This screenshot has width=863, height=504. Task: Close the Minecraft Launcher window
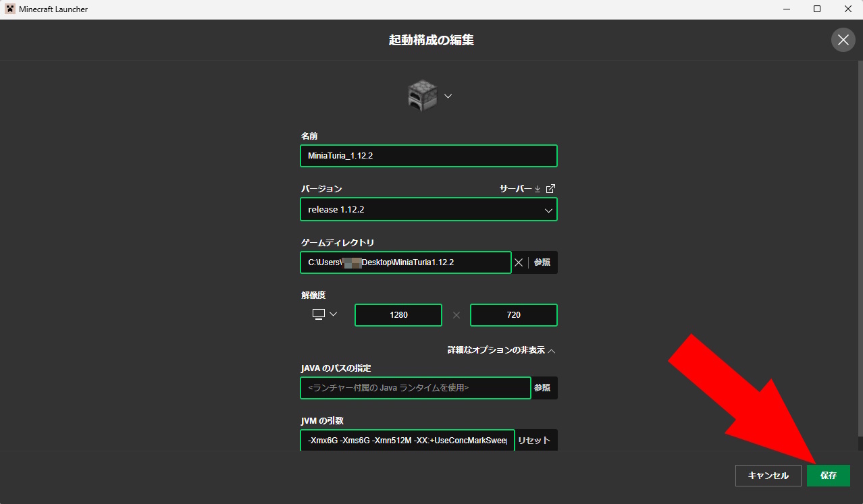[x=847, y=9]
